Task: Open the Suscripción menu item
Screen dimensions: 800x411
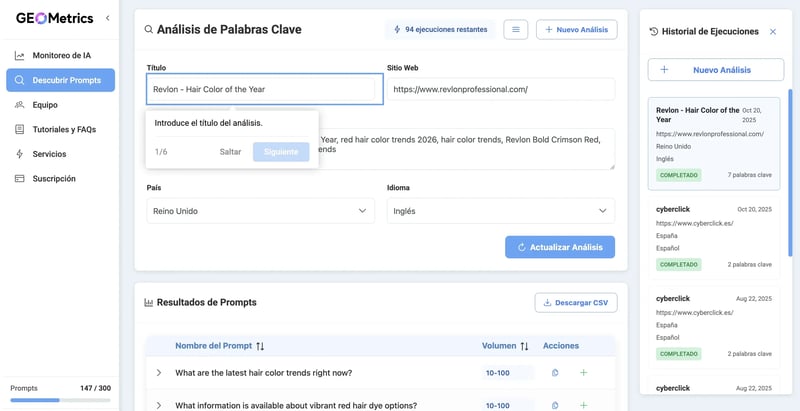Action: (x=54, y=179)
